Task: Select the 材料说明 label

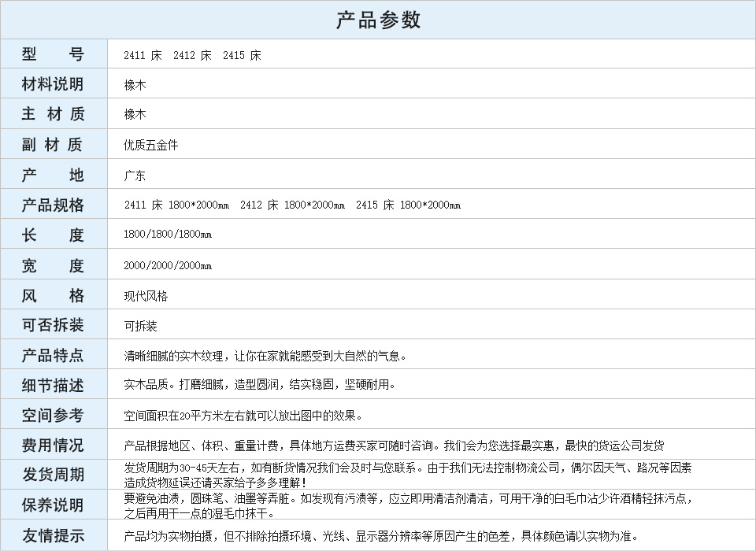Action: [x=53, y=84]
